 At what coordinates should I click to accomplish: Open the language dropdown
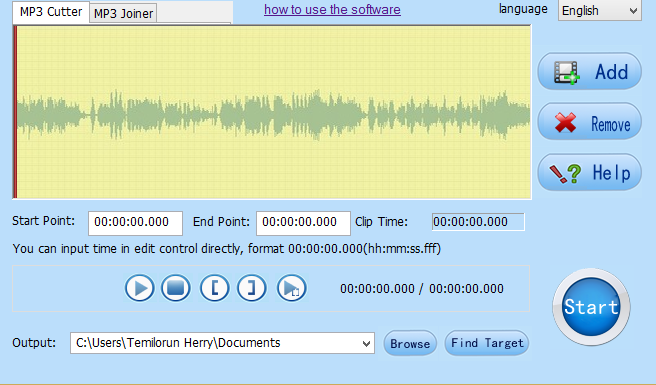[600, 10]
